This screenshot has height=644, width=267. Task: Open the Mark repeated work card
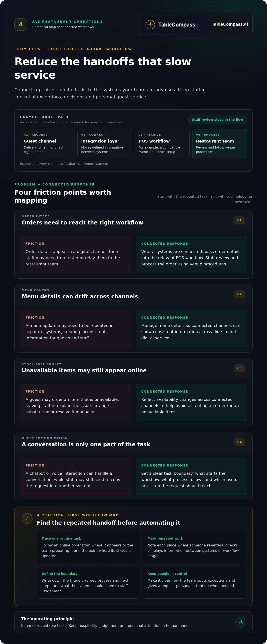point(194,548)
